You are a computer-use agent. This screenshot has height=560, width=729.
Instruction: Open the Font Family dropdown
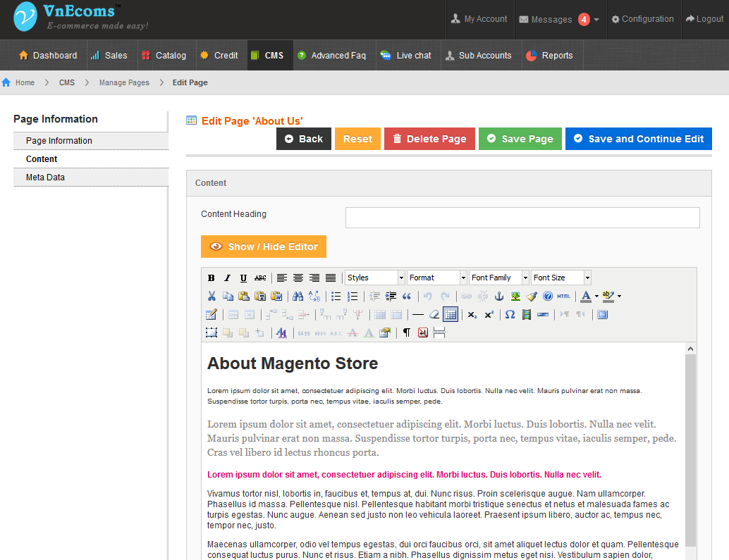(499, 278)
